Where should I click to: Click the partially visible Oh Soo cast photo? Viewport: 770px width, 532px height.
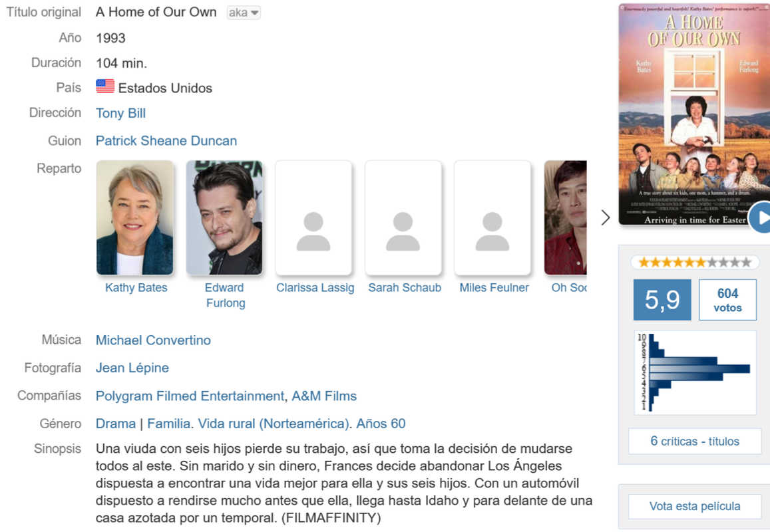tap(566, 217)
